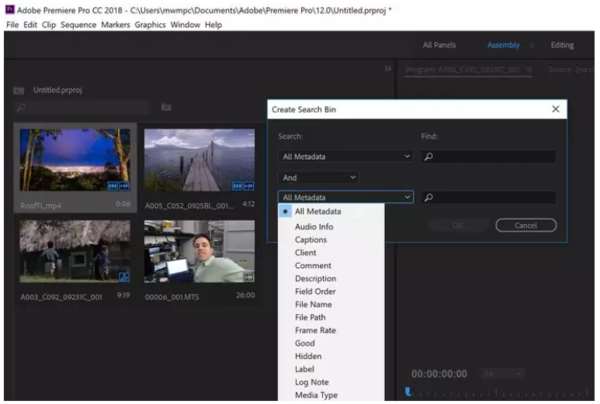Switch to the Assembly workspace

tap(504, 45)
